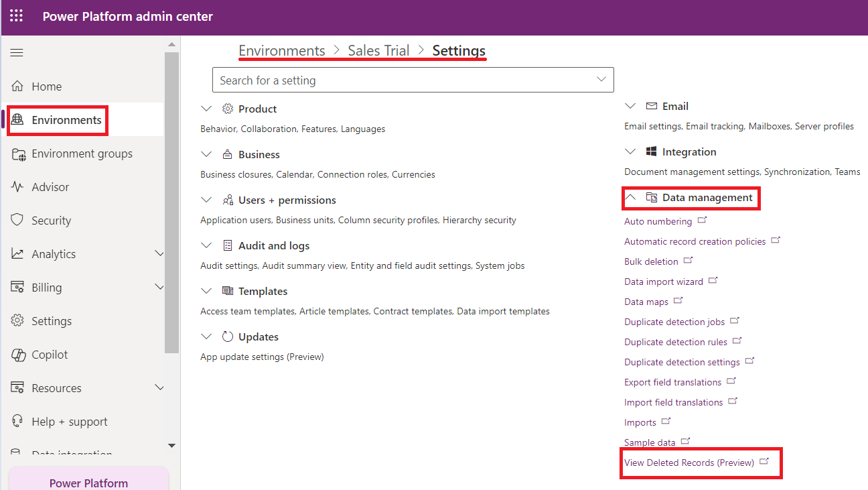Screen dimensions: 868x490
Task: Click the Audit and logs document icon
Action: (x=228, y=245)
